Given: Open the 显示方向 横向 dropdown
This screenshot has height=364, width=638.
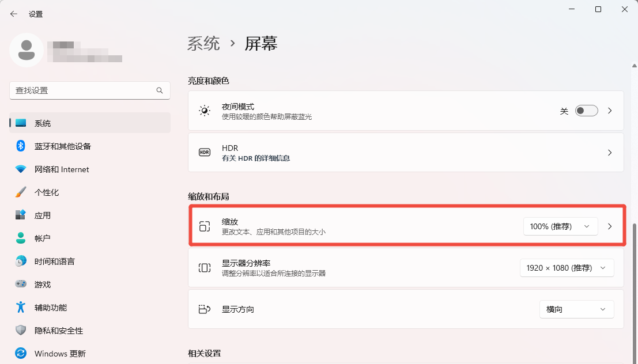Looking at the screenshot, I should [576, 309].
